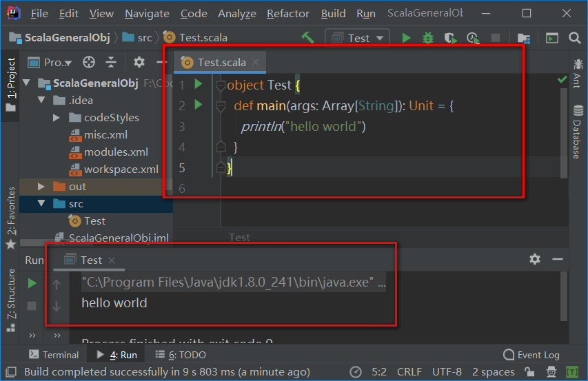The image size is (588, 381).
Task: Open the inspector hat icon in status bar
Action: (x=551, y=372)
